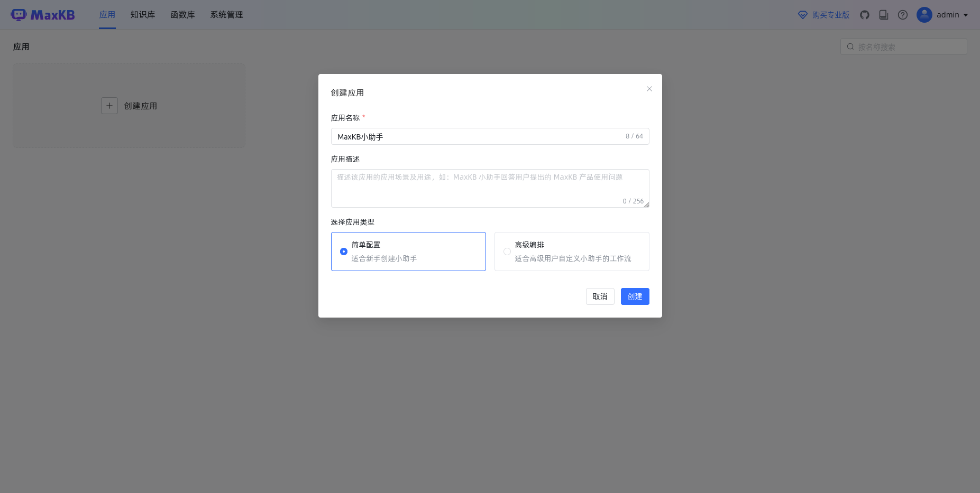Click the 选择应用类型 label
Viewport: 980px width, 493px height.
point(353,222)
